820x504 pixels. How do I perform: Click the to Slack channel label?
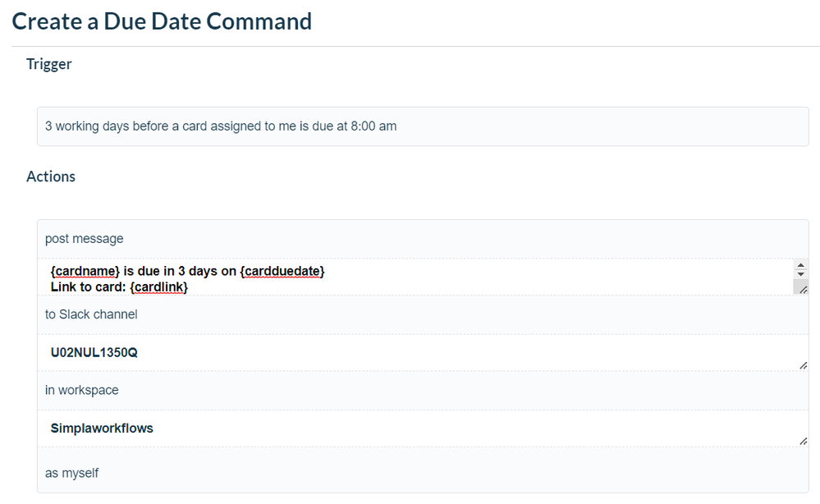pos(91,314)
